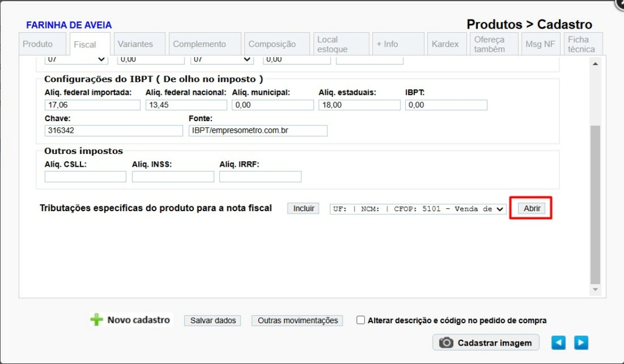The width and height of the screenshot is (624, 364).
Task: Click the green plus Novo cadastro icon
Action: coord(97,320)
